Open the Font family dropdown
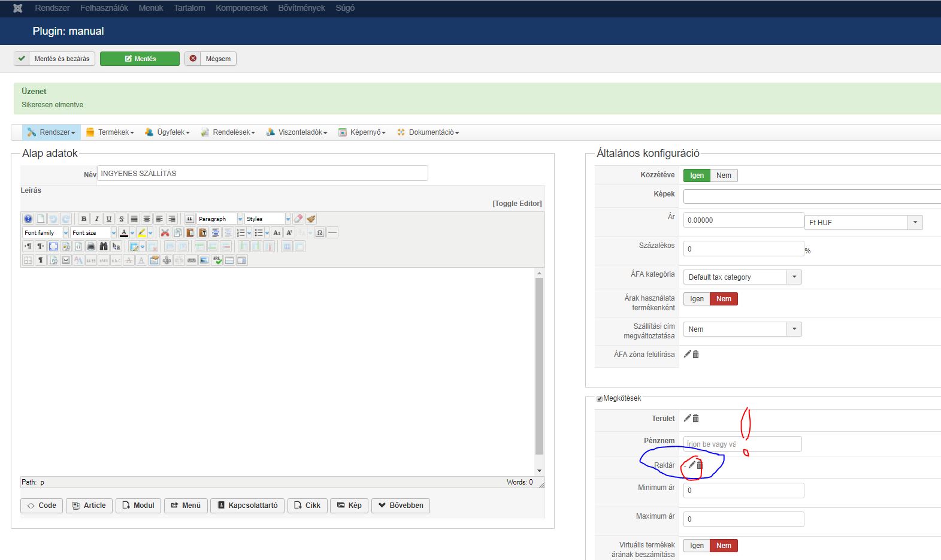 tap(46, 232)
